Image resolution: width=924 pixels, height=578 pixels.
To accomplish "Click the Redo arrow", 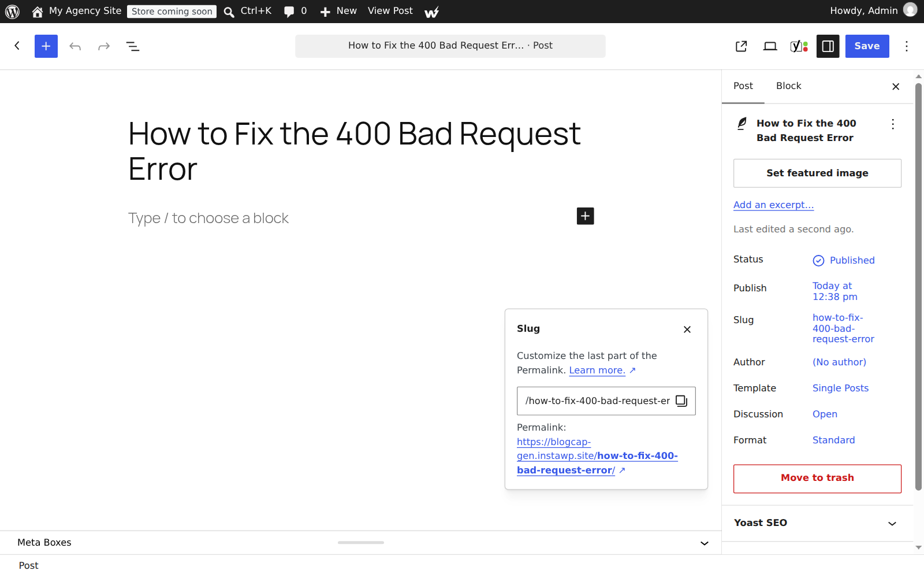I will [104, 46].
